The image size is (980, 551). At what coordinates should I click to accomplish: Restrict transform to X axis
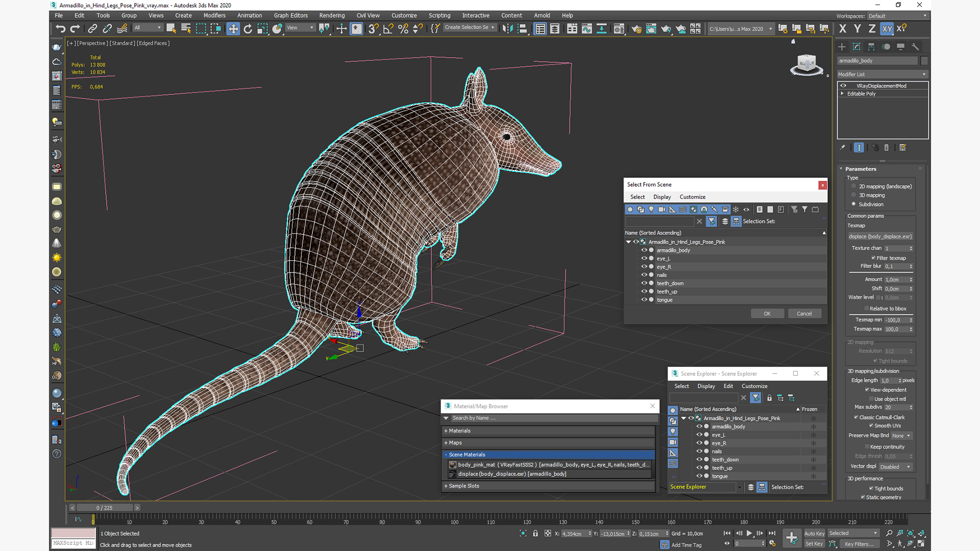click(x=843, y=29)
